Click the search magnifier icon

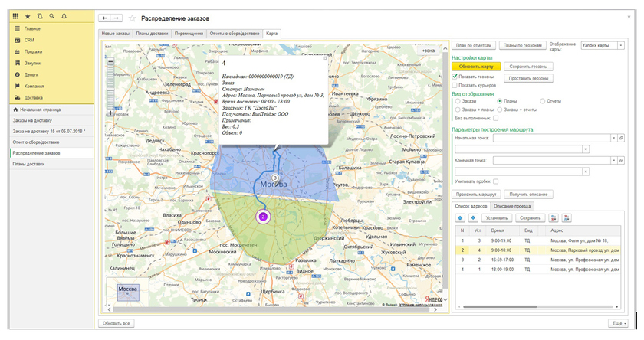[51, 16]
